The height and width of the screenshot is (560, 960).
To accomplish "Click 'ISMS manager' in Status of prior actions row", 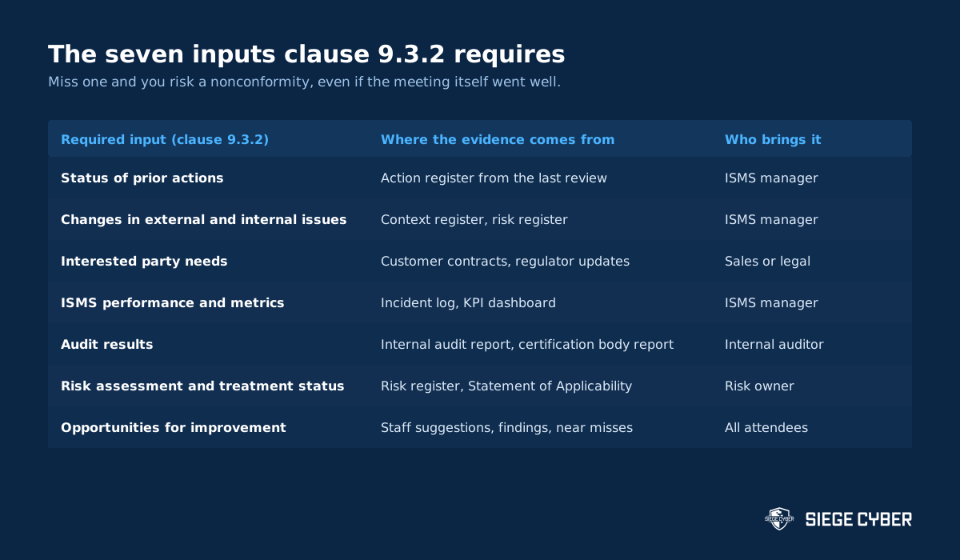I will click(771, 178).
